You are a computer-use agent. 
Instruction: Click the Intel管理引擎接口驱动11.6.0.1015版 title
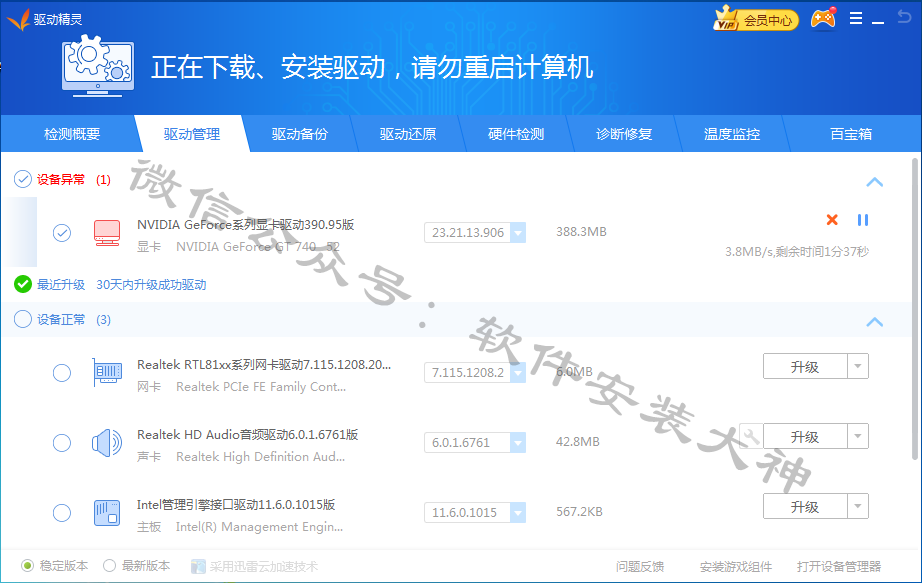click(x=236, y=505)
